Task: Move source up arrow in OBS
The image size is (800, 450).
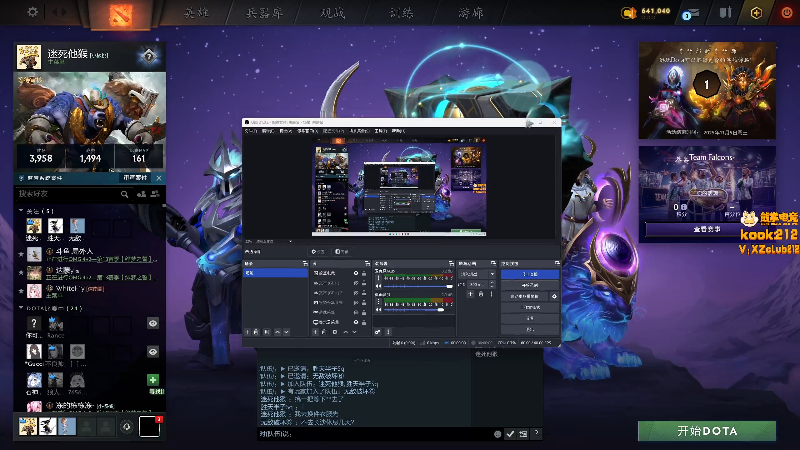Action: (345, 332)
